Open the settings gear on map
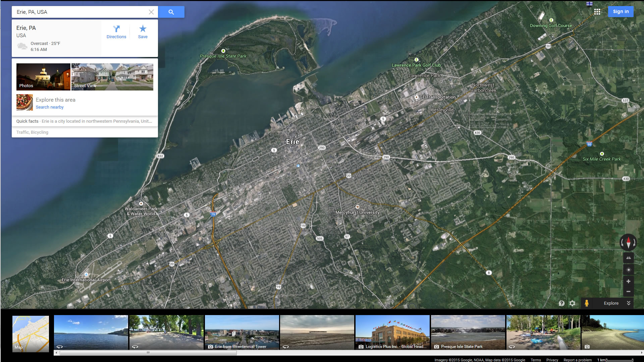The image size is (644, 362). pyautogui.click(x=572, y=303)
